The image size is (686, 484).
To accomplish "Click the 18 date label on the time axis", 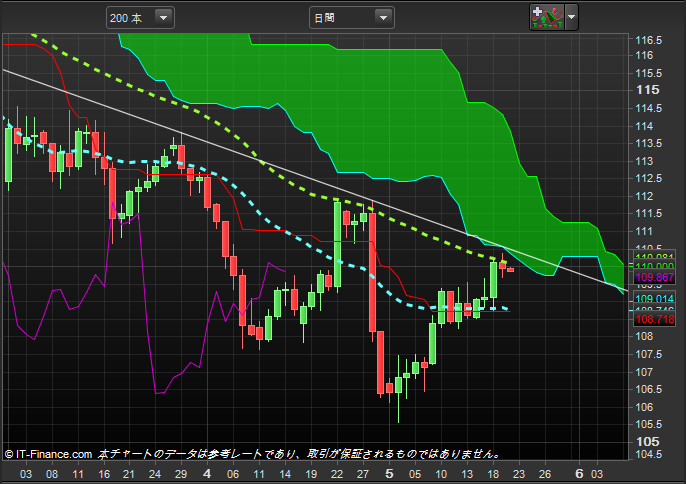I will click(x=493, y=474).
